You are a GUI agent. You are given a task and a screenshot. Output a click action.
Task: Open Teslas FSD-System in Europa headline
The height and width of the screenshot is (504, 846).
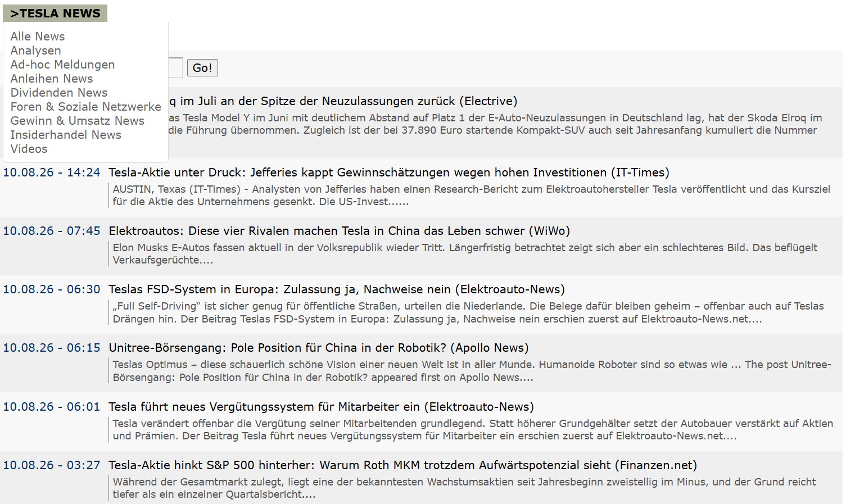pyautogui.click(x=337, y=289)
